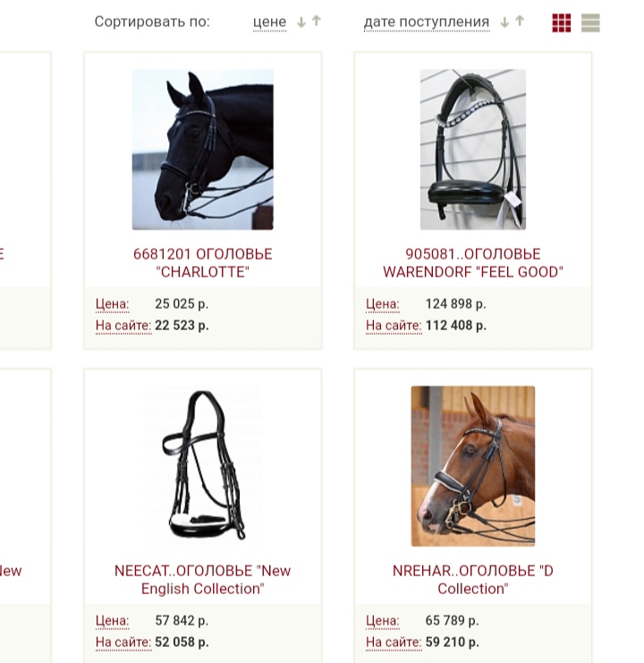This screenshot has width=644, height=663.
Task: Click 'Цена' label under Warendorf bridle
Action: [x=383, y=304]
